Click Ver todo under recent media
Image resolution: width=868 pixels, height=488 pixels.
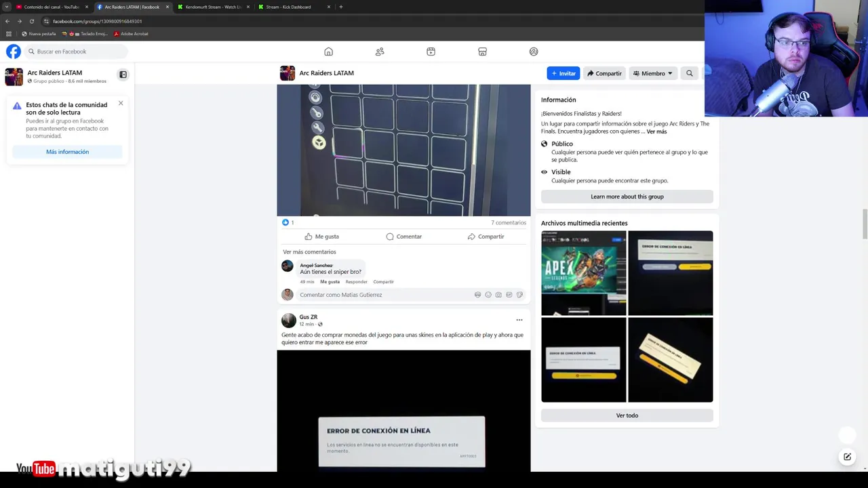[x=627, y=415]
